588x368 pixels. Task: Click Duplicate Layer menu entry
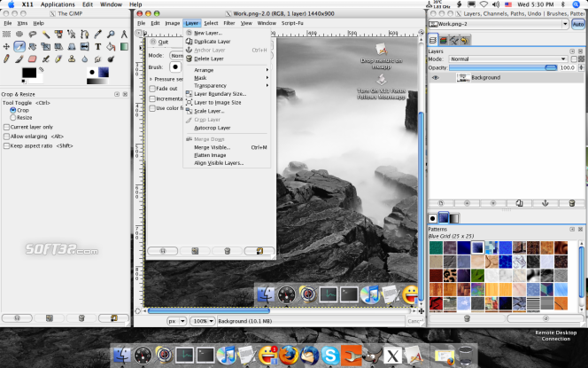click(x=213, y=41)
